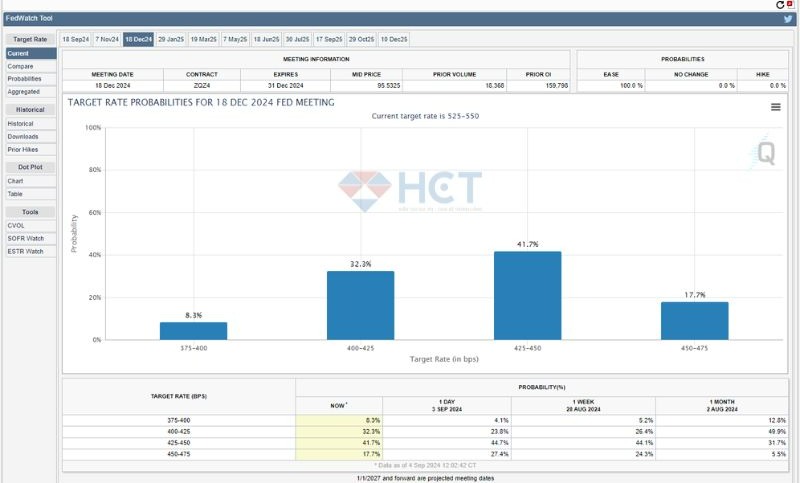Viewport: 800px width, 483px height.
Task: Open the CVOL tool link
Action: tap(31, 225)
